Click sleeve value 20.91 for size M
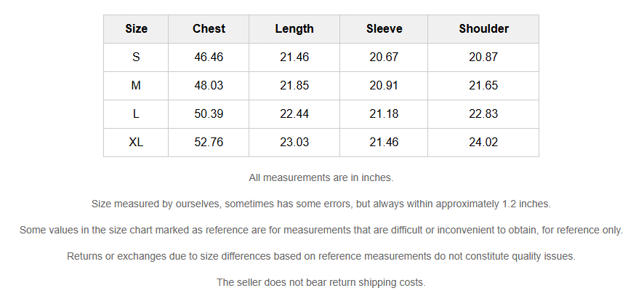Image resolution: width=644 pixels, height=304 pixels. pyautogui.click(x=384, y=85)
